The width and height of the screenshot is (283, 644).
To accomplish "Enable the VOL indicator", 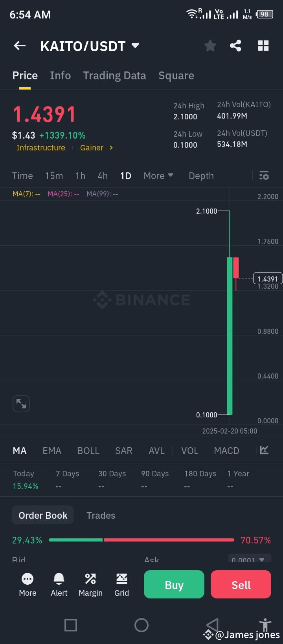I will (189, 450).
